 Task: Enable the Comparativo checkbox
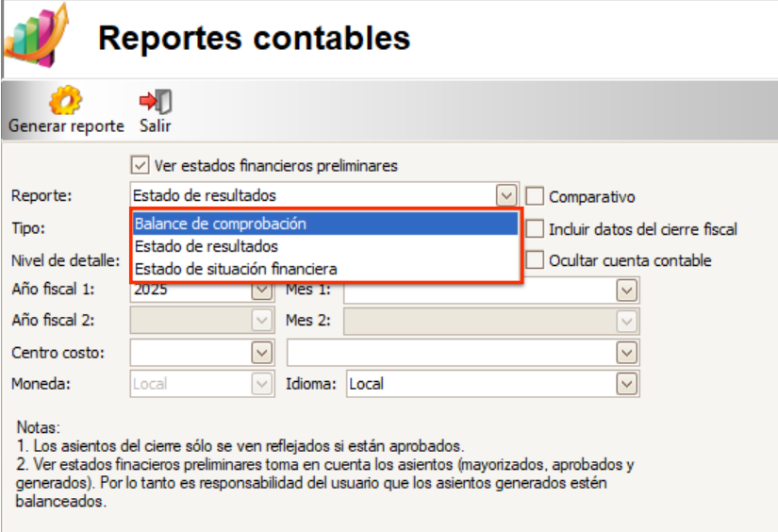click(x=535, y=196)
